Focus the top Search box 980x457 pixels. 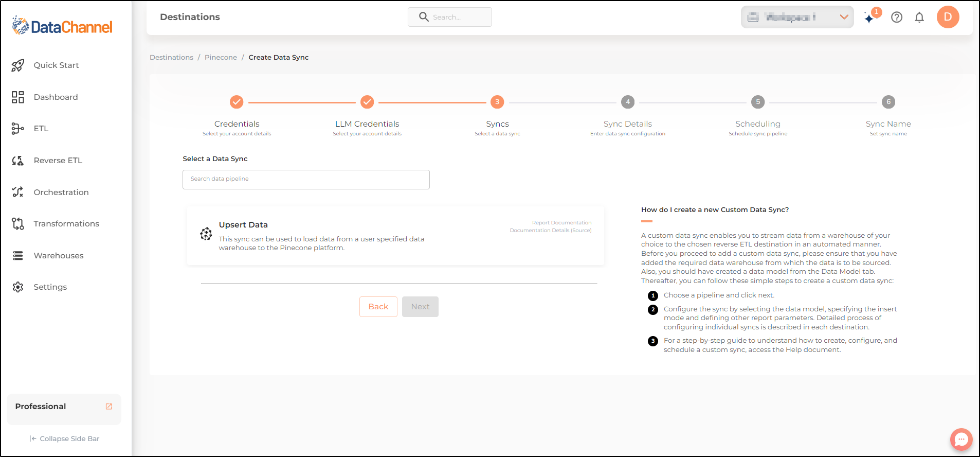click(450, 17)
